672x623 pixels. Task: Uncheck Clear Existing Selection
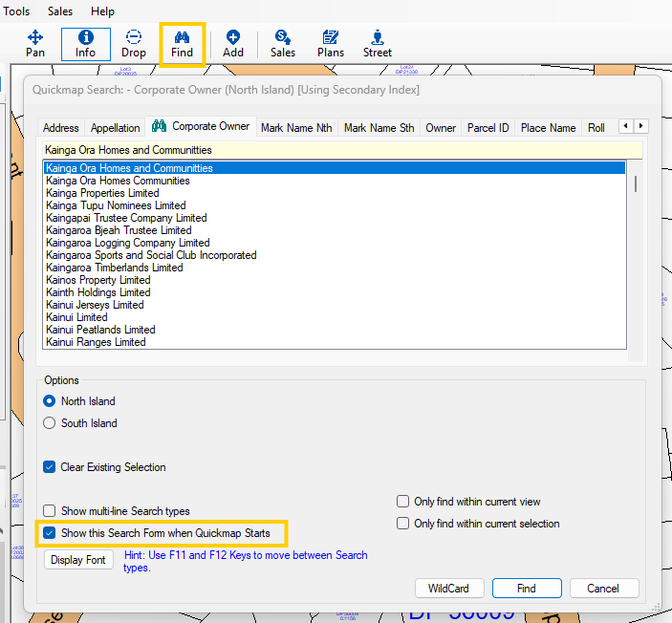point(50,467)
